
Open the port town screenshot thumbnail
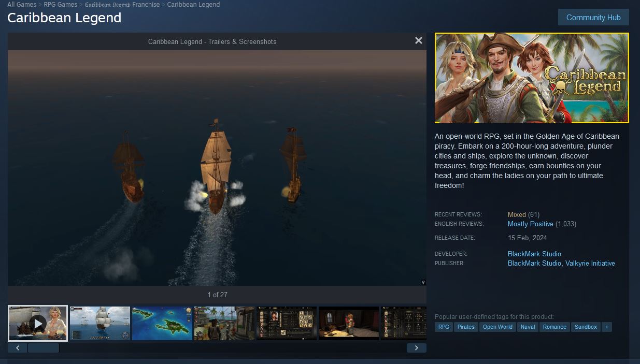pyautogui.click(x=224, y=324)
